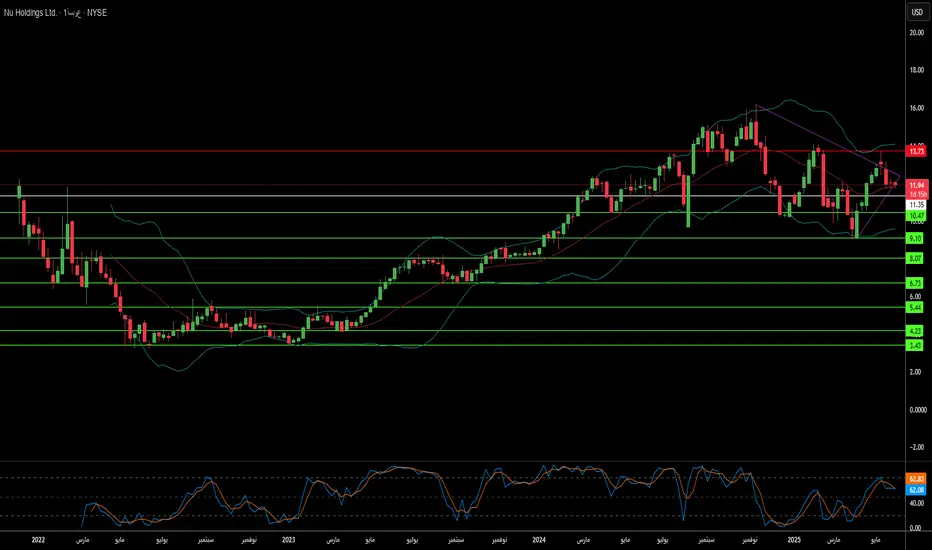Click the orange 62.83 indicator value label
The width and height of the screenshot is (932, 550).
pyautogui.click(x=914, y=479)
